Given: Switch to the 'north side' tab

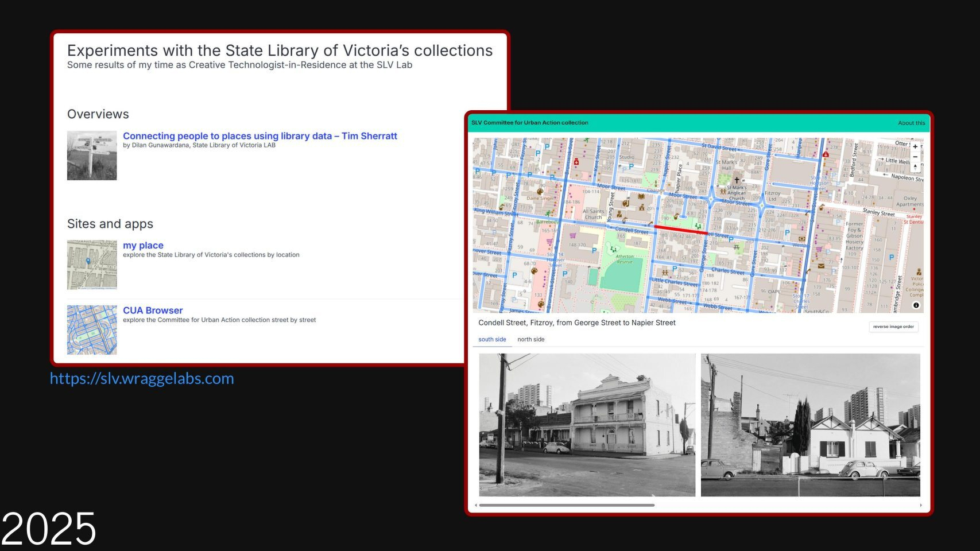Looking at the screenshot, I should (x=530, y=339).
